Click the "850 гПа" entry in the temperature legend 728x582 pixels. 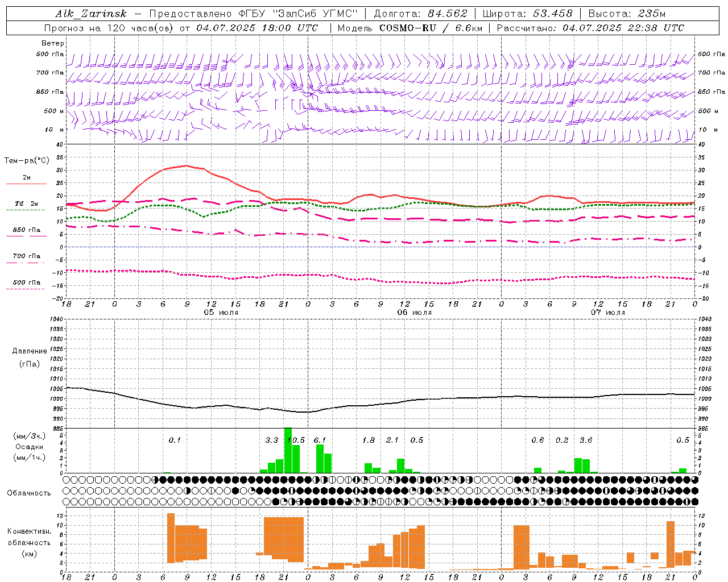(x=27, y=230)
